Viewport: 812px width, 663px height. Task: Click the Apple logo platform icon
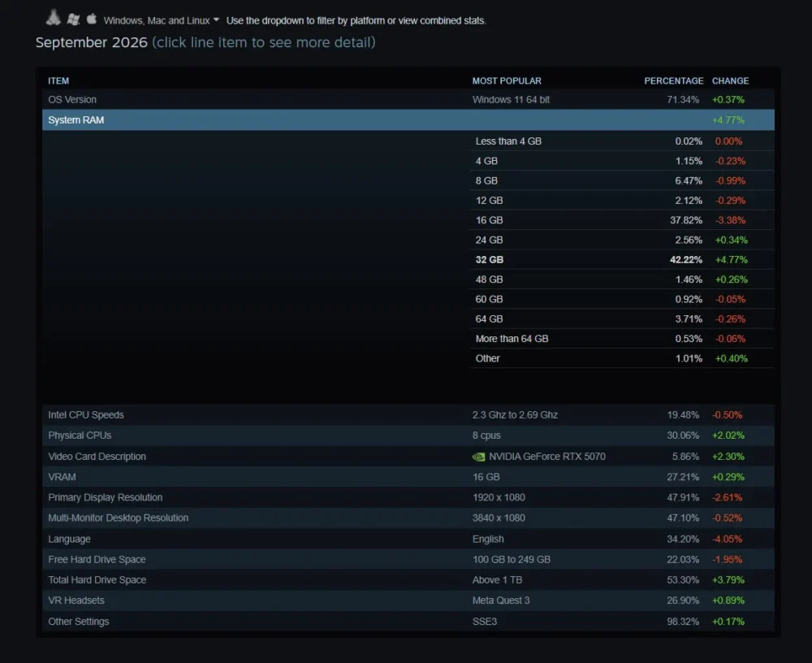tap(92, 19)
